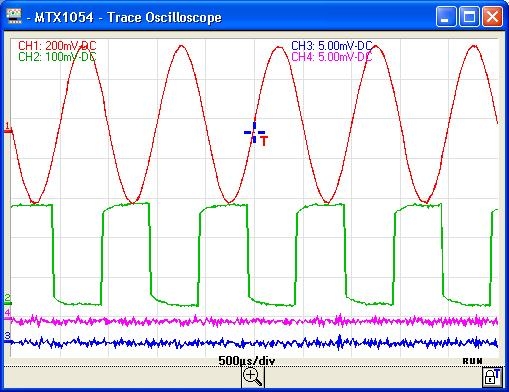The height and width of the screenshot is (392, 509).
Task: Select the CH3 ground level marker
Action: coord(7,338)
